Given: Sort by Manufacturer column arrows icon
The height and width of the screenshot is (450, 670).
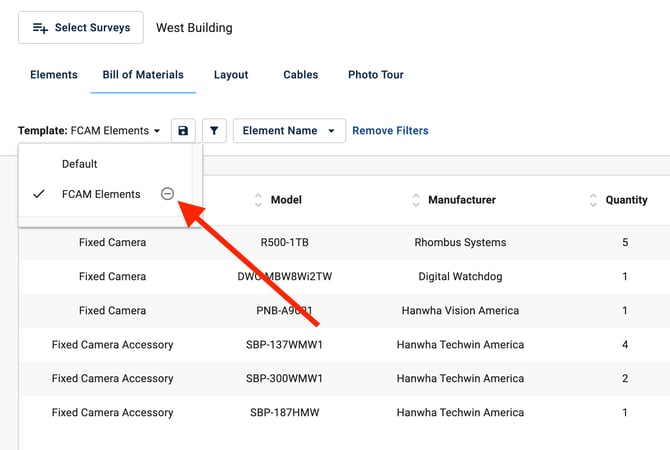Looking at the screenshot, I should coord(416,201).
